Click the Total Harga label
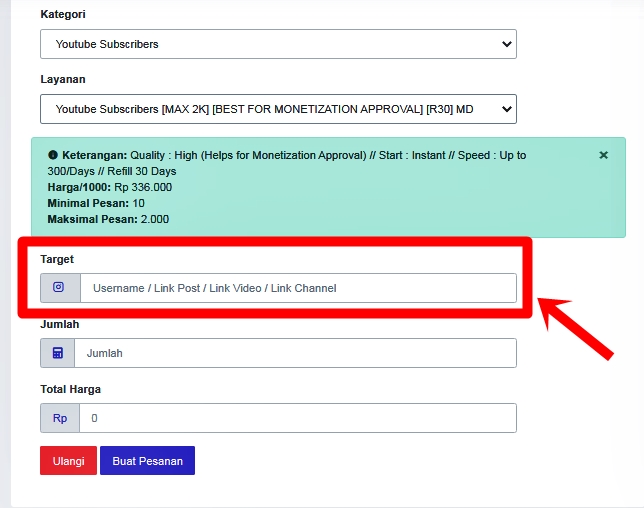644x508 pixels. coord(71,389)
